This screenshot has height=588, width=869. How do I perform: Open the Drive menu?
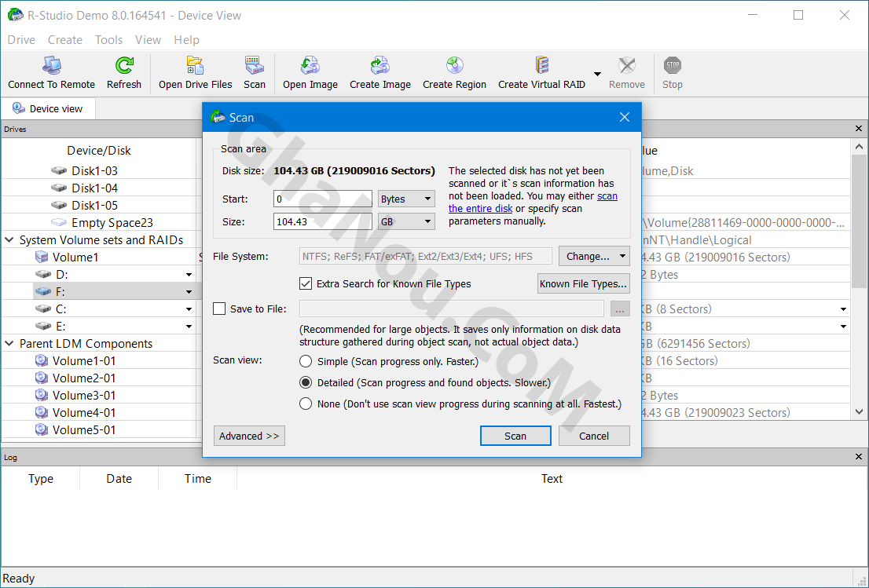click(22, 40)
